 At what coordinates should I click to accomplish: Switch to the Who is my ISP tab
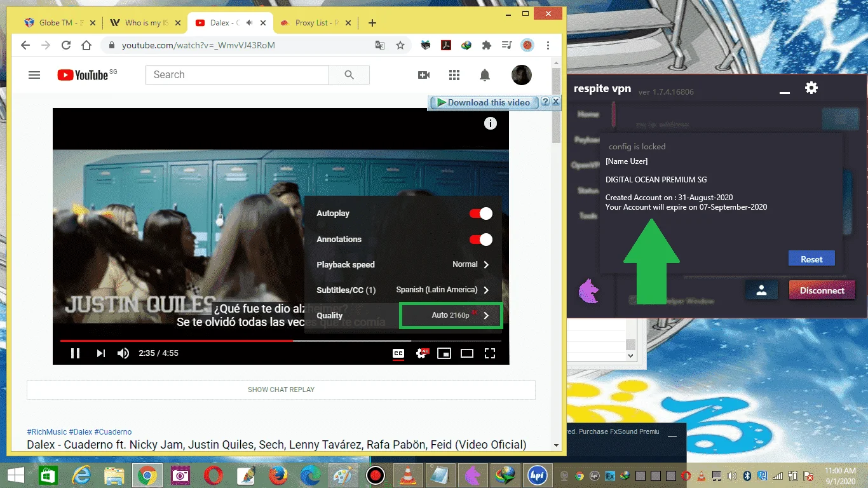point(146,23)
